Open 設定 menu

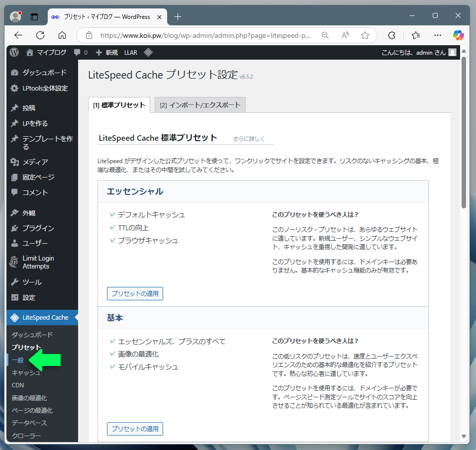(42, 298)
